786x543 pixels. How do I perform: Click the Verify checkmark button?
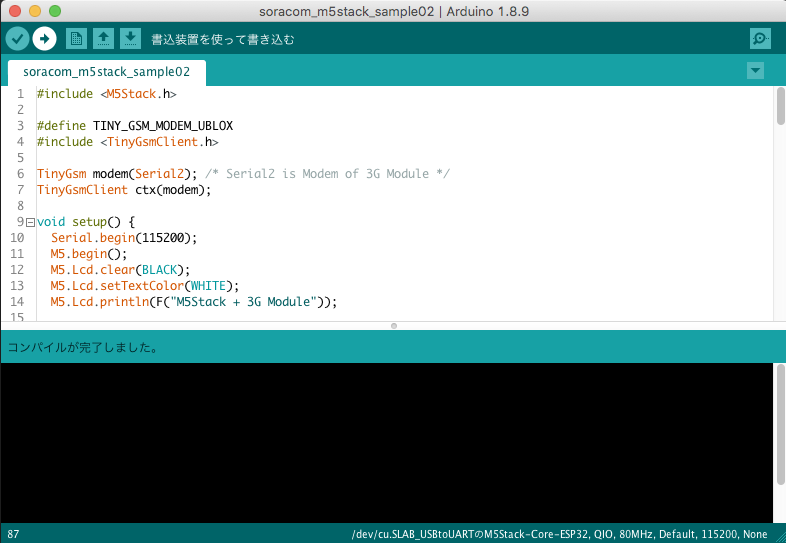point(17,39)
